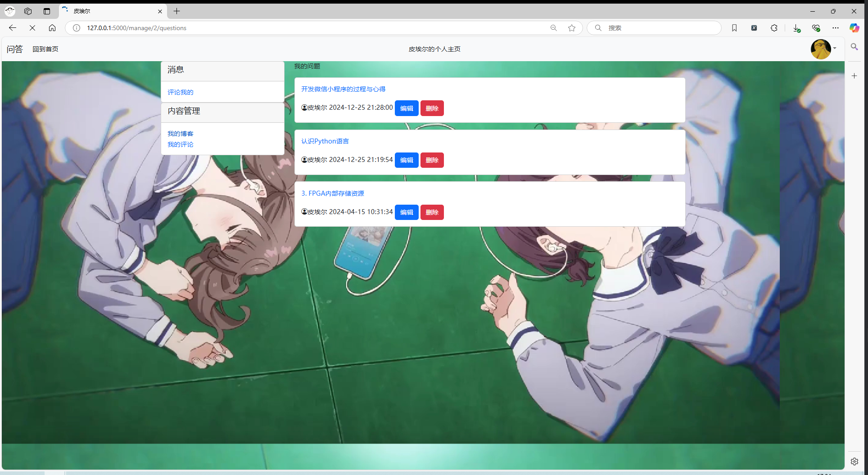The width and height of the screenshot is (868, 475).
Task: Click the 搜索 search box
Action: (654, 28)
